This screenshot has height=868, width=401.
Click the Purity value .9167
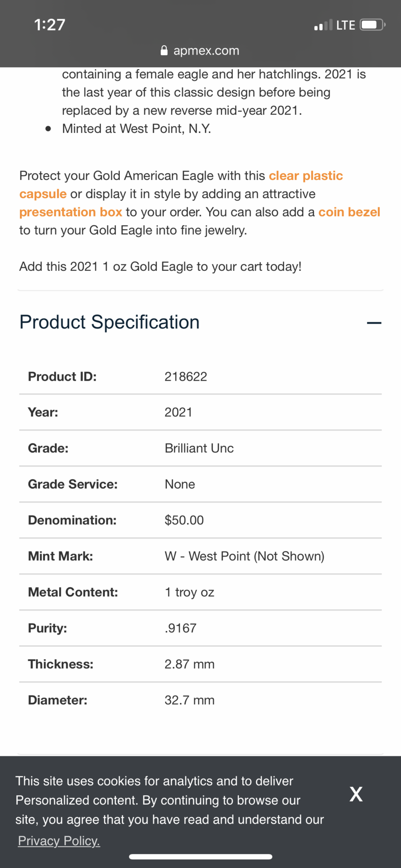tap(180, 628)
